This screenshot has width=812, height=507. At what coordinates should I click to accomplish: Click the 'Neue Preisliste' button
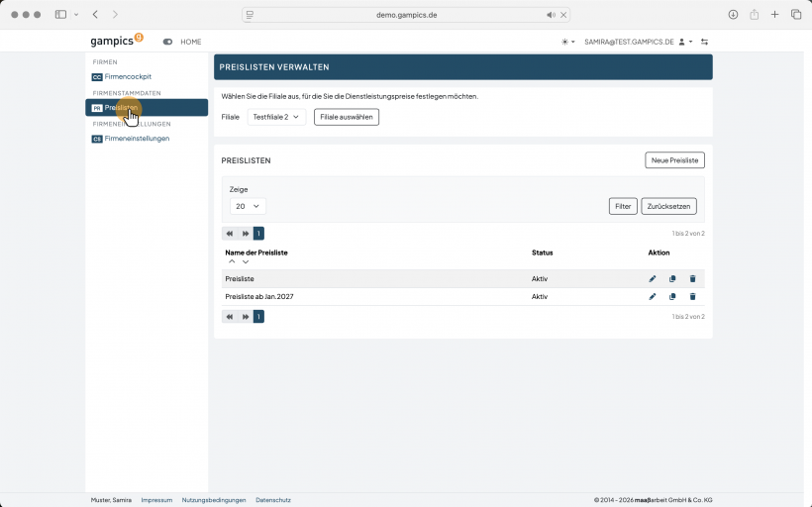click(674, 160)
